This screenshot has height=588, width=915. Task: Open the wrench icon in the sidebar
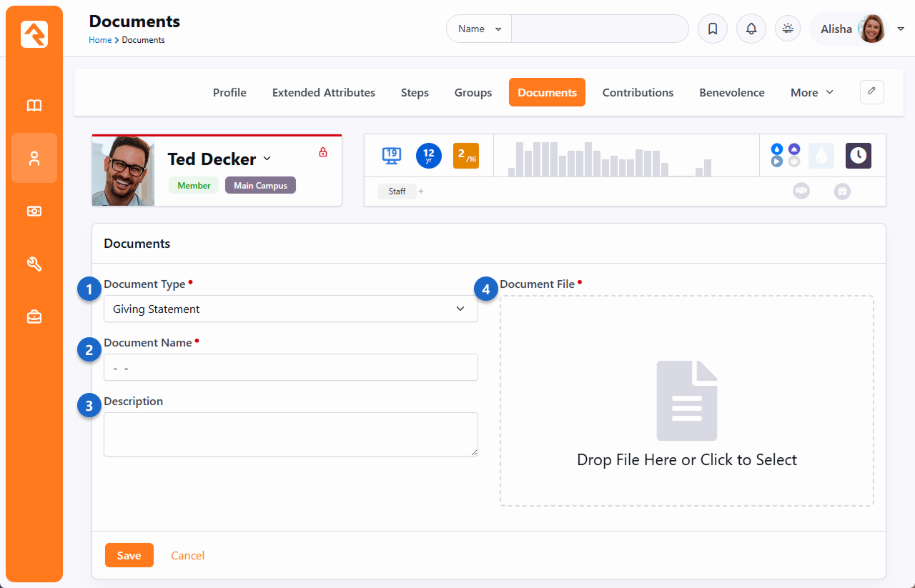(x=34, y=264)
